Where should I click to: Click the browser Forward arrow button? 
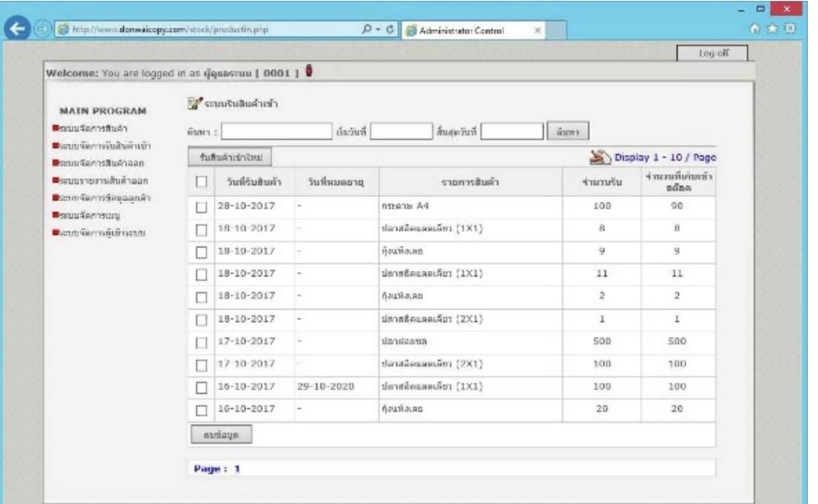[42, 29]
